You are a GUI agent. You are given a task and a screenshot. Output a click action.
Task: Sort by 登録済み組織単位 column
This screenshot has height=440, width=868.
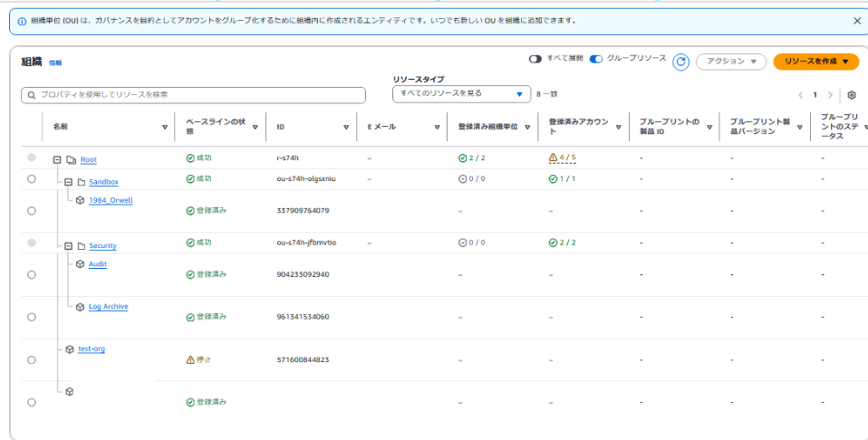[527, 127]
